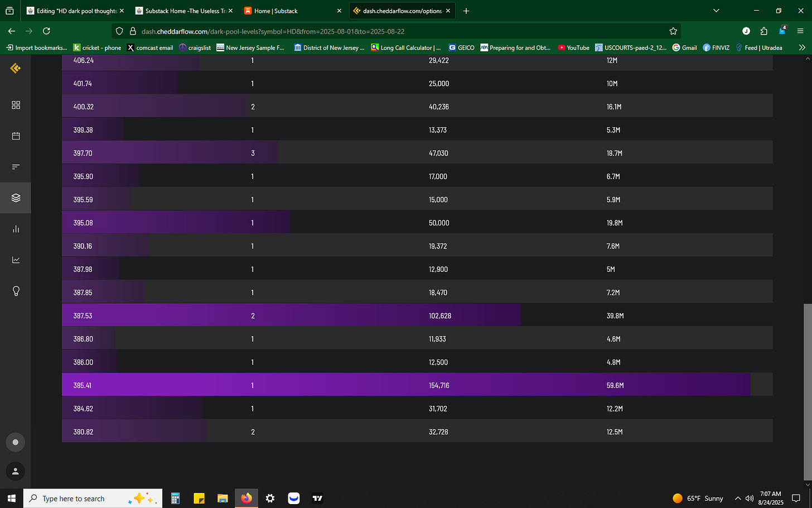812x508 pixels.
Task: Open Gmail bookmark
Action: 685,47
